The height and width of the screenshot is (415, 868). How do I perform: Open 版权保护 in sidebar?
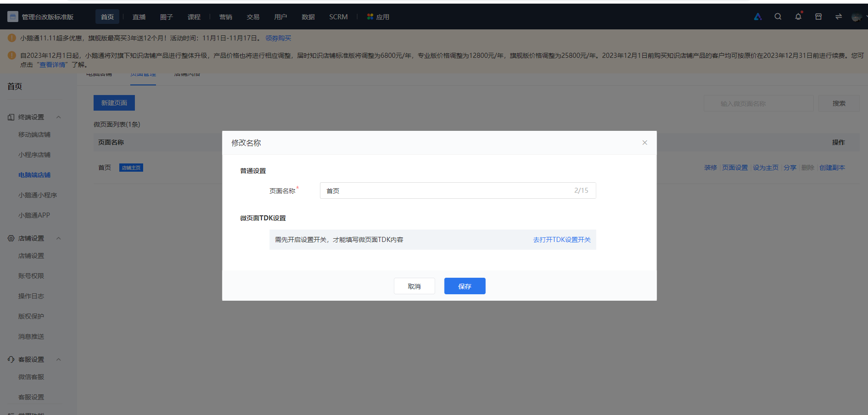coord(31,316)
